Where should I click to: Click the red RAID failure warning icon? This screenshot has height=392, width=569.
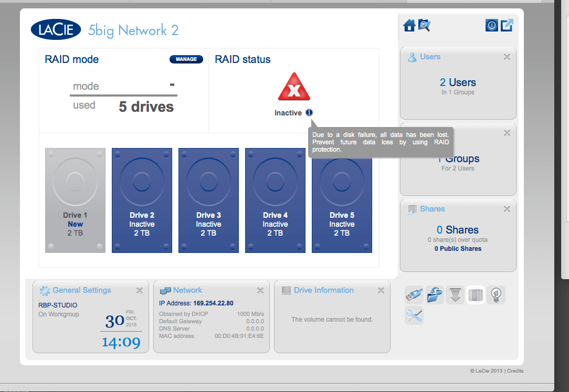click(294, 87)
